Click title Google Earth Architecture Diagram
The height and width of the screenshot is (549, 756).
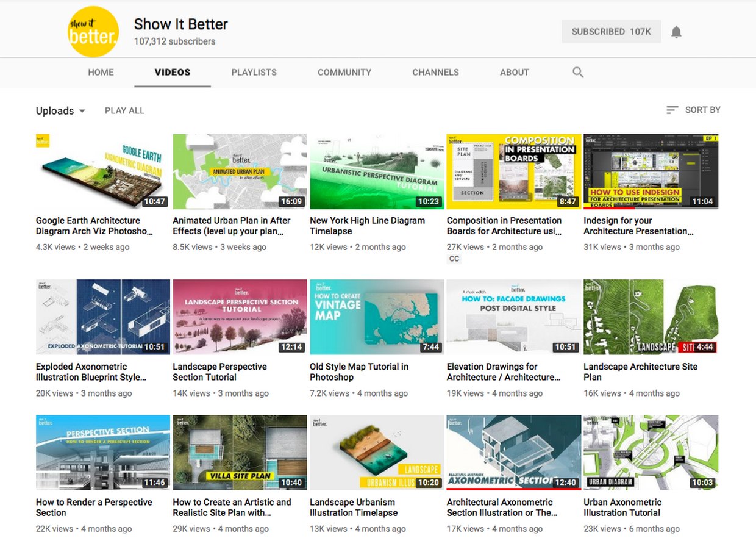[94, 226]
